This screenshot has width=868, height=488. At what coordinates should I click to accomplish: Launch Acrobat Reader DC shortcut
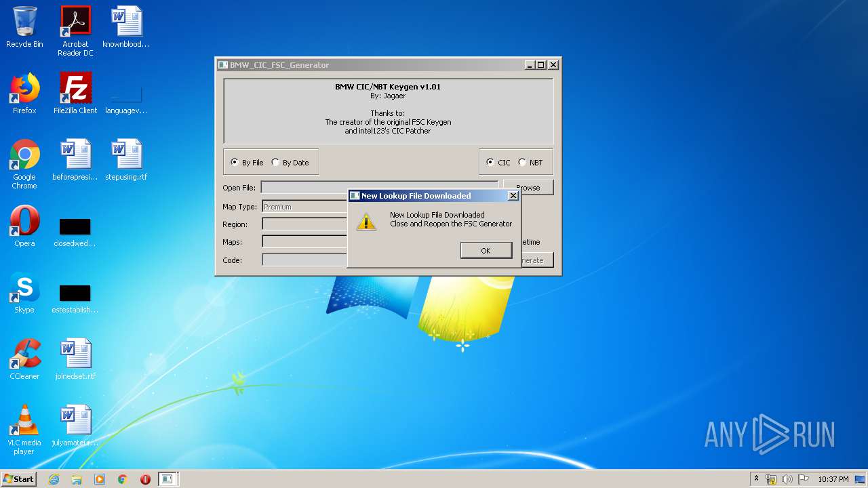[75, 31]
